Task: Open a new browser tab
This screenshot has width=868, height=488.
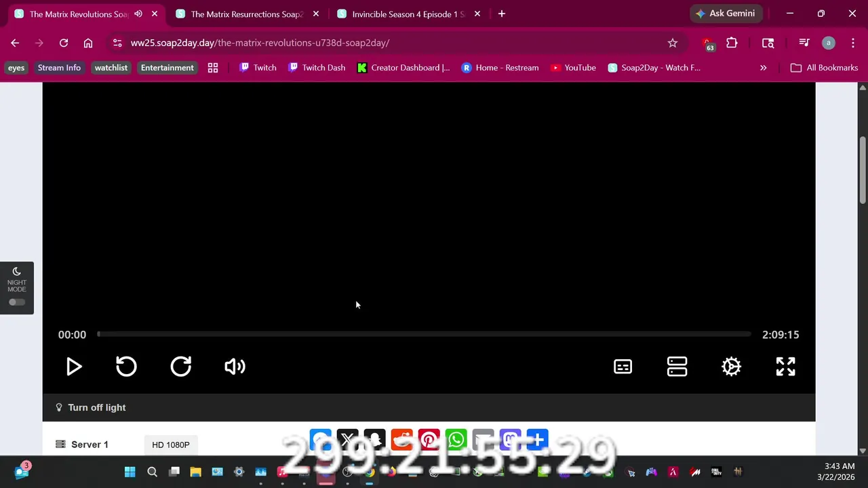Action: coord(501,14)
